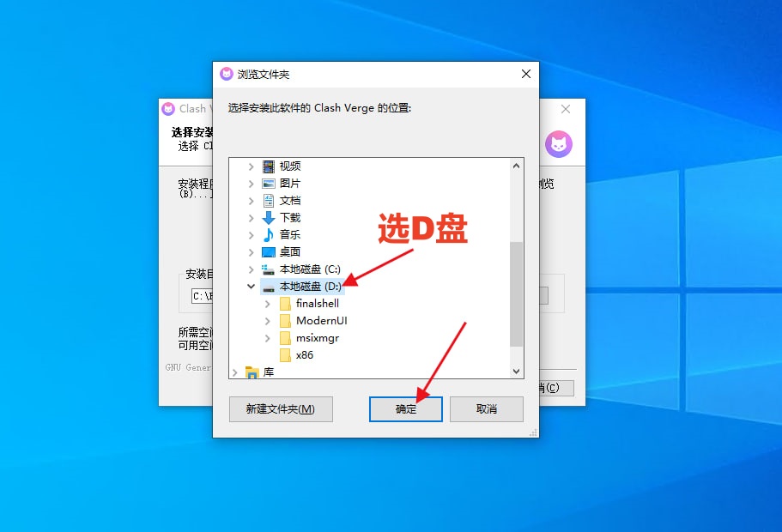Image resolution: width=782 pixels, height=532 pixels.
Task: Expand the 库 tree node
Action: pyautogui.click(x=235, y=372)
